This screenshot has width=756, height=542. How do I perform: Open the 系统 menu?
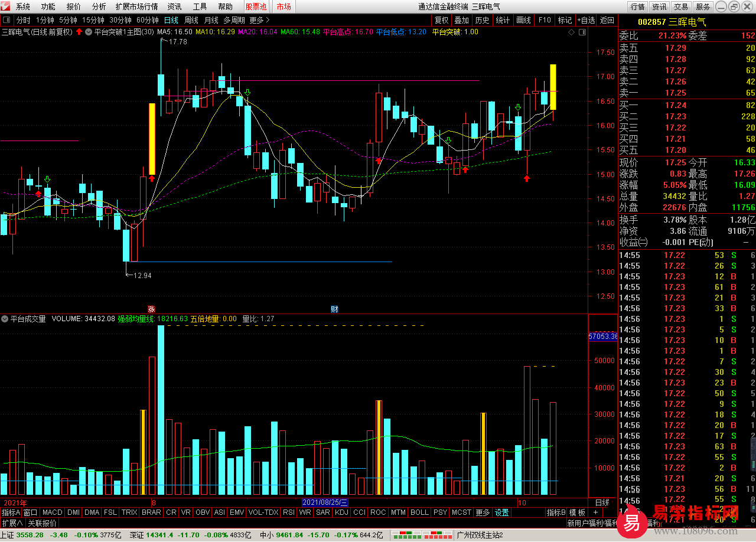(x=23, y=6)
